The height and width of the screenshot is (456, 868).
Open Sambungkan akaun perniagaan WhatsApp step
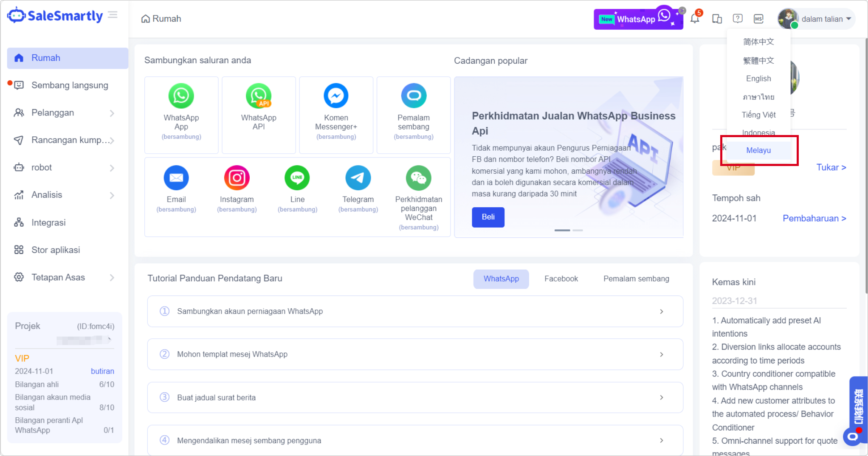point(415,311)
